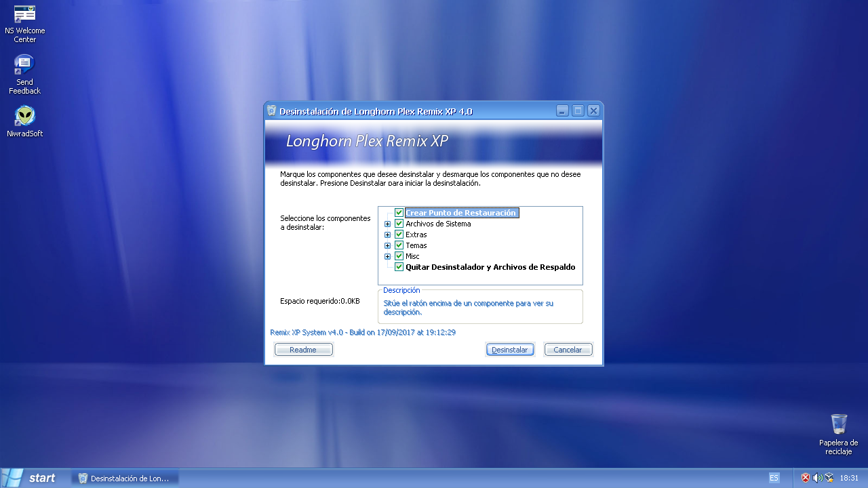The image size is (868, 488).
Task: Select the Extras tree row label
Action: coord(416,235)
